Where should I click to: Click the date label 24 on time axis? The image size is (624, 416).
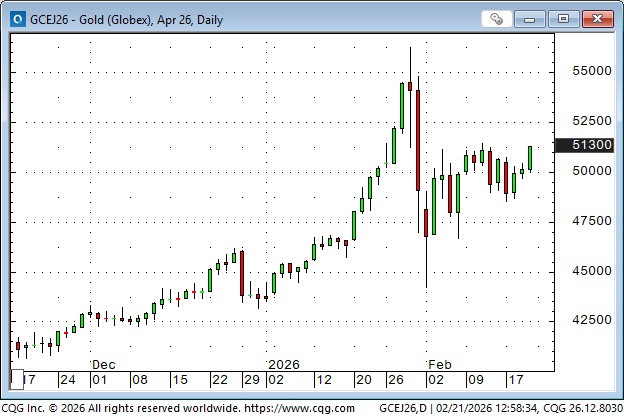coord(67,380)
